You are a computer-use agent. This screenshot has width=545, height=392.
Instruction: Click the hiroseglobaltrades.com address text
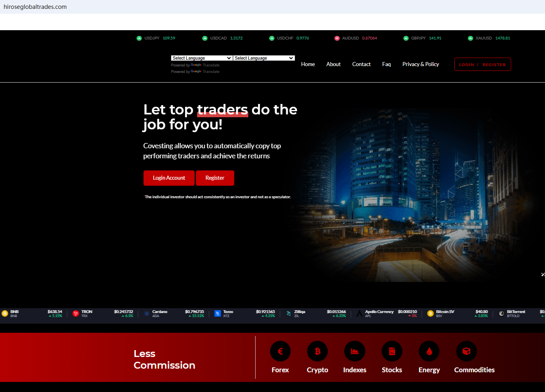[x=35, y=7]
